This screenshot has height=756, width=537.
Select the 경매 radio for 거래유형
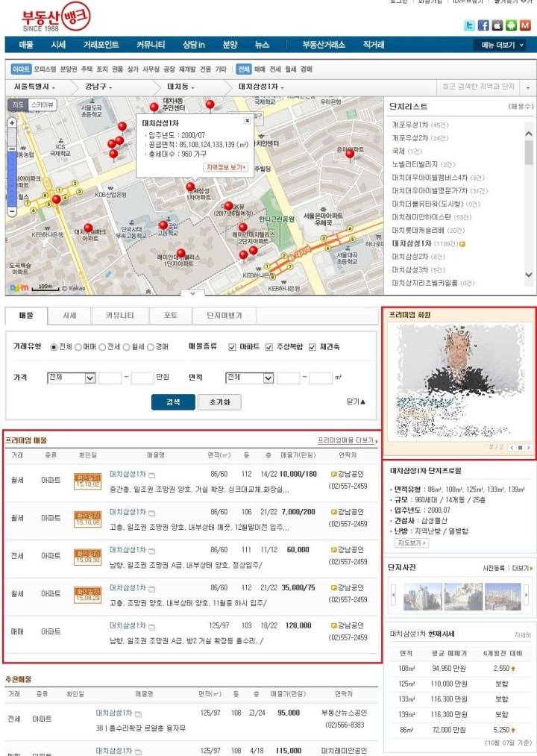[x=151, y=347]
